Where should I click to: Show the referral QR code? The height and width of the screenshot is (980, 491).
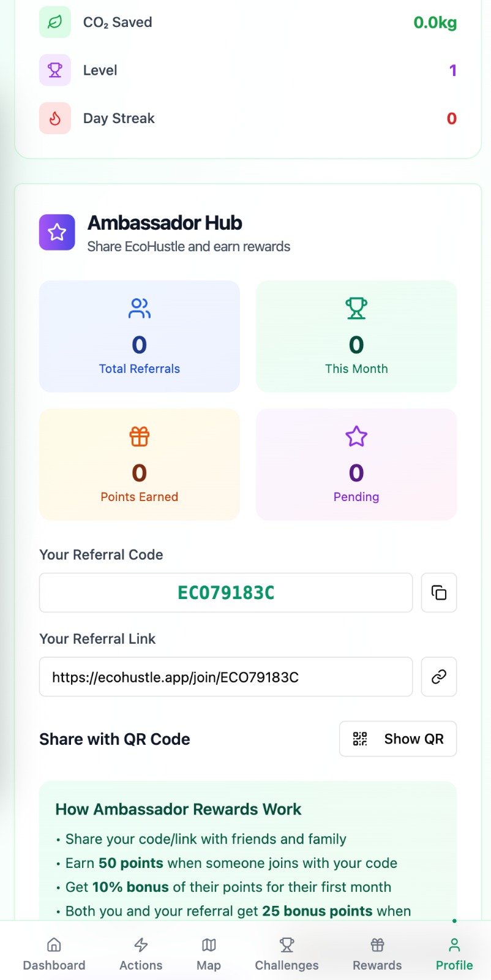pos(398,739)
